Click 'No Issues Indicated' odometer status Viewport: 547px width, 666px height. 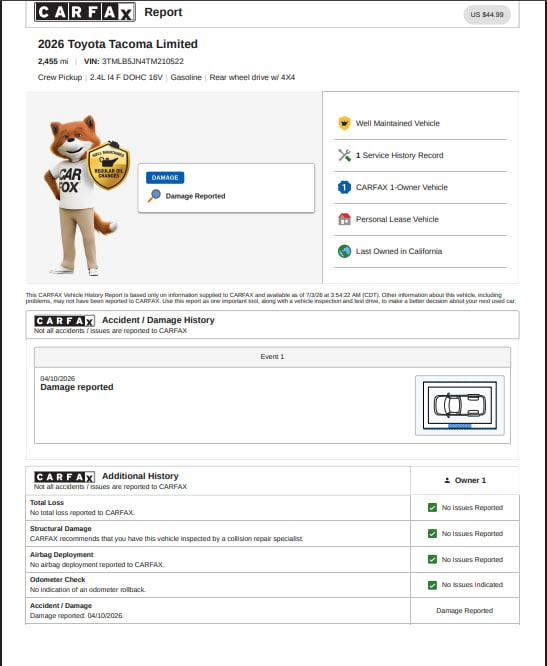pos(472,585)
